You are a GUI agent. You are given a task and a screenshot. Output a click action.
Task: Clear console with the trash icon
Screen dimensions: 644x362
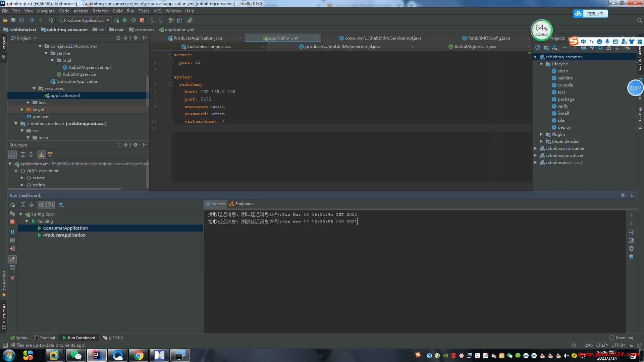(x=631, y=257)
